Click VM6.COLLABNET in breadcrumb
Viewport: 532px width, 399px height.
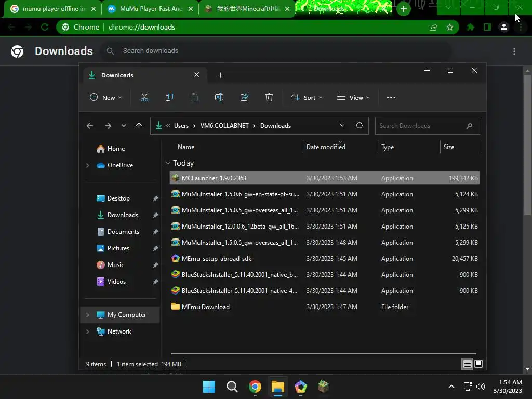(x=224, y=126)
